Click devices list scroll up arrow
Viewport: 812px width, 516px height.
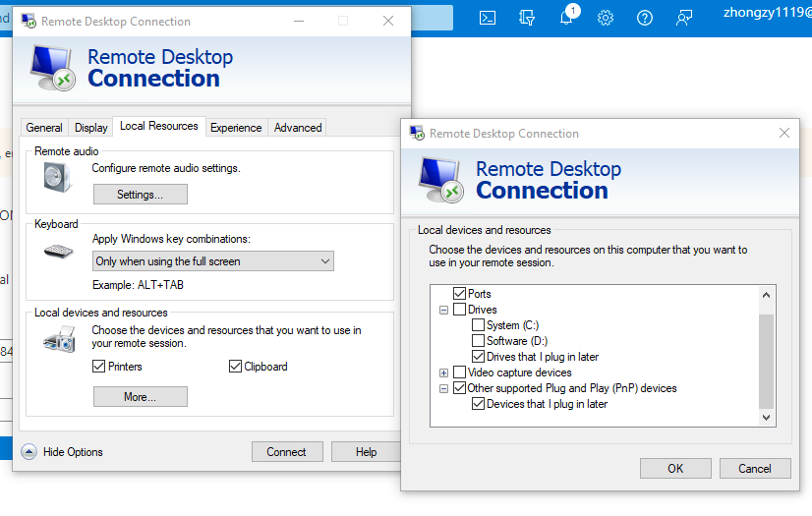click(x=767, y=295)
